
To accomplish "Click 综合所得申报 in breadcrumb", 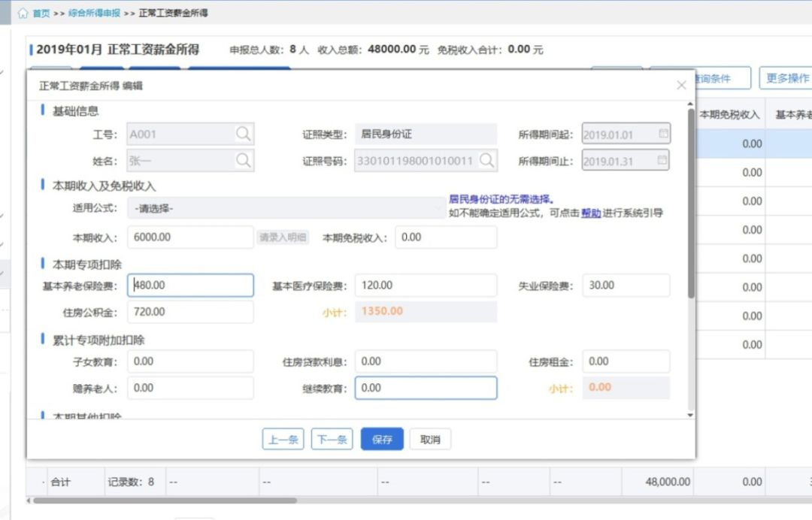I will [93, 14].
